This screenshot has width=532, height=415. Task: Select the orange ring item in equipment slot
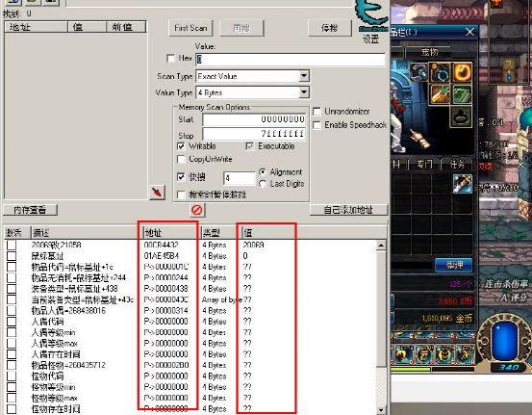coord(462,72)
